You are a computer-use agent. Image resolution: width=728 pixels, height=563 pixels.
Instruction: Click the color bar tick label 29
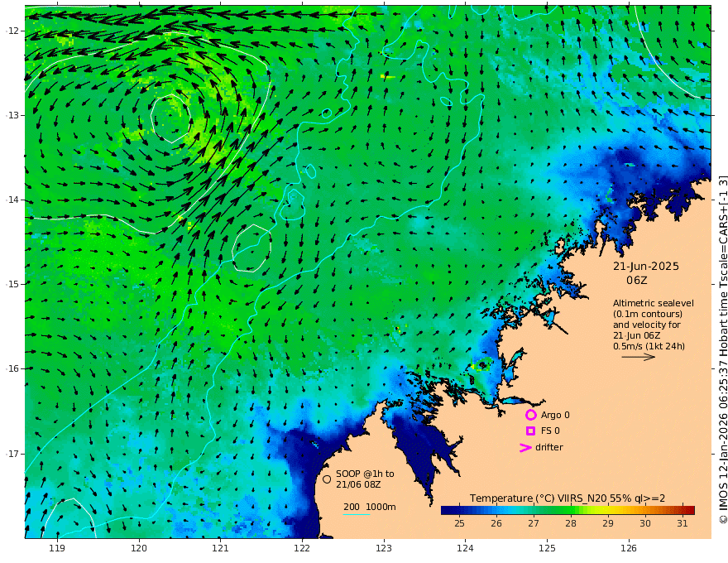(608, 523)
